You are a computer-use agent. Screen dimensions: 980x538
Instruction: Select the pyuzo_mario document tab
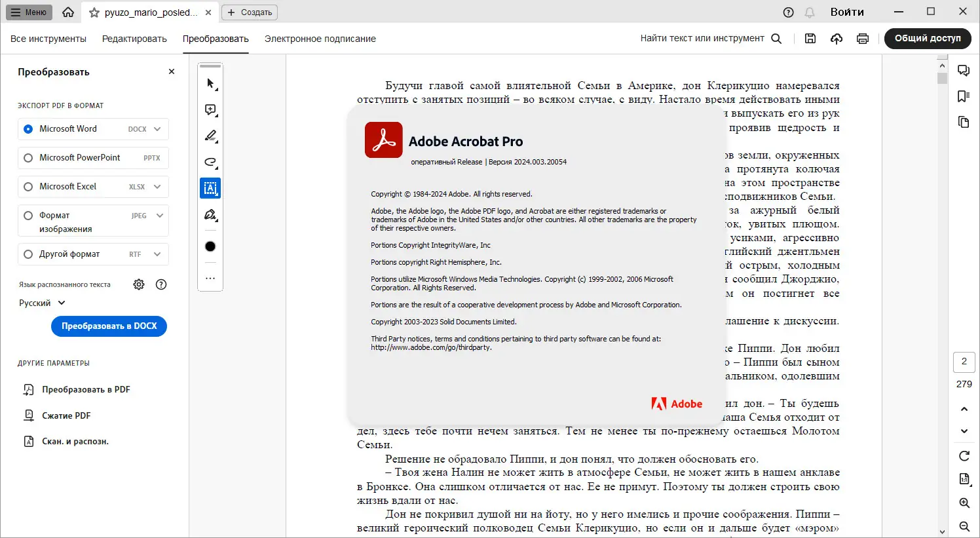pos(150,12)
